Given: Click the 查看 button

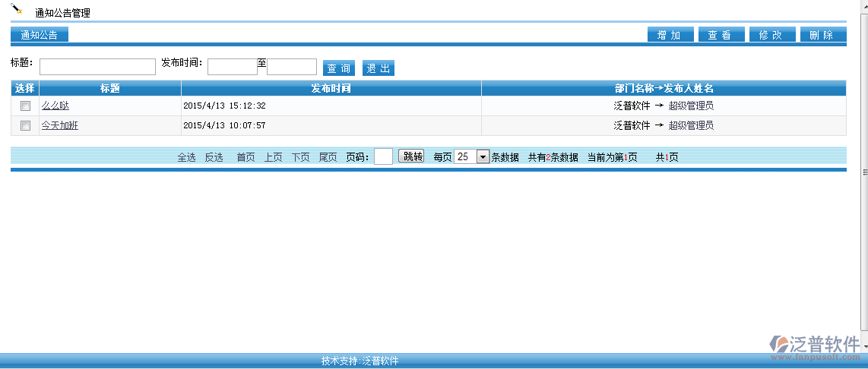Looking at the screenshot, I should [x=721, y=35].
